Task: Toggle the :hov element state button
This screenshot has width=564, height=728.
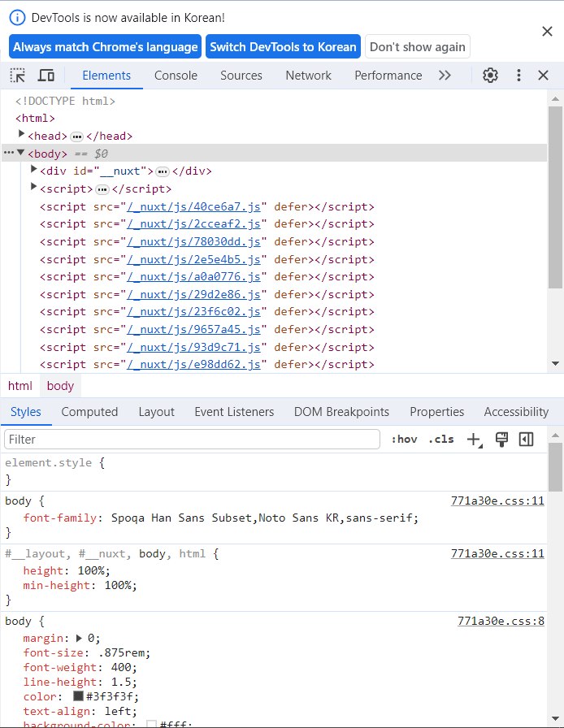Action: 404,440
